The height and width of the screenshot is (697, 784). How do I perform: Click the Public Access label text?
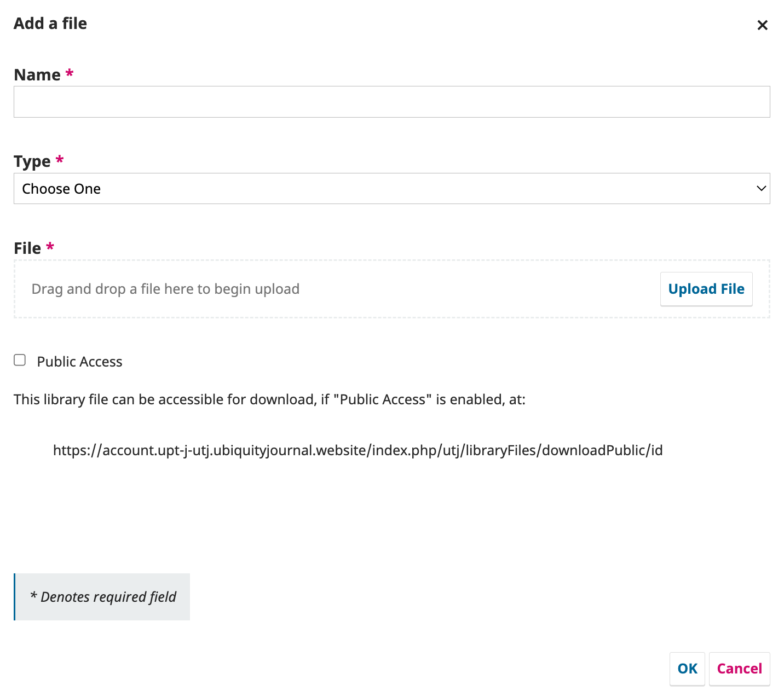(x=79, y=362)
